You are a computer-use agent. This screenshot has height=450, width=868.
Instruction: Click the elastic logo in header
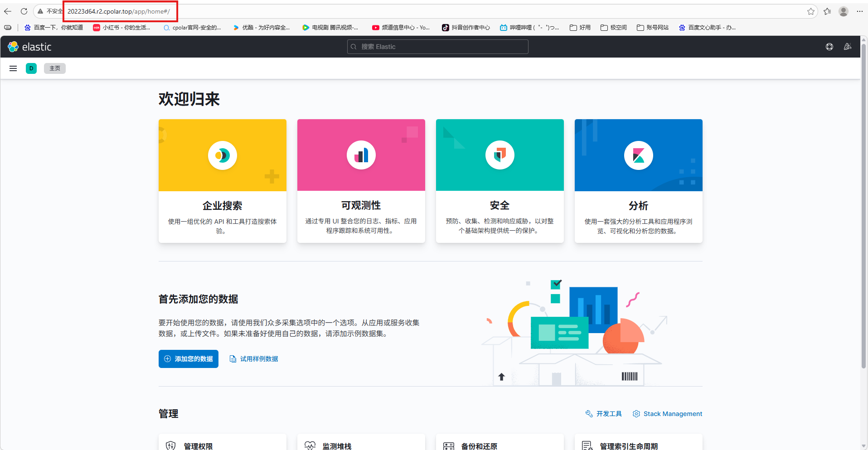tap(30, 47)
